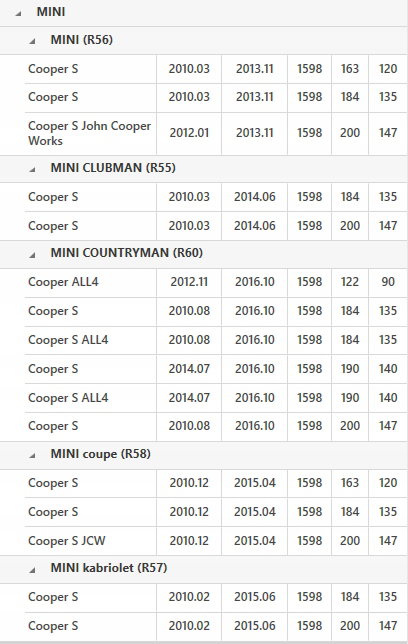Collapse the MINI CLUBMAN (R55) section
The image size is (408, 644).
click(x=32, y=169)
